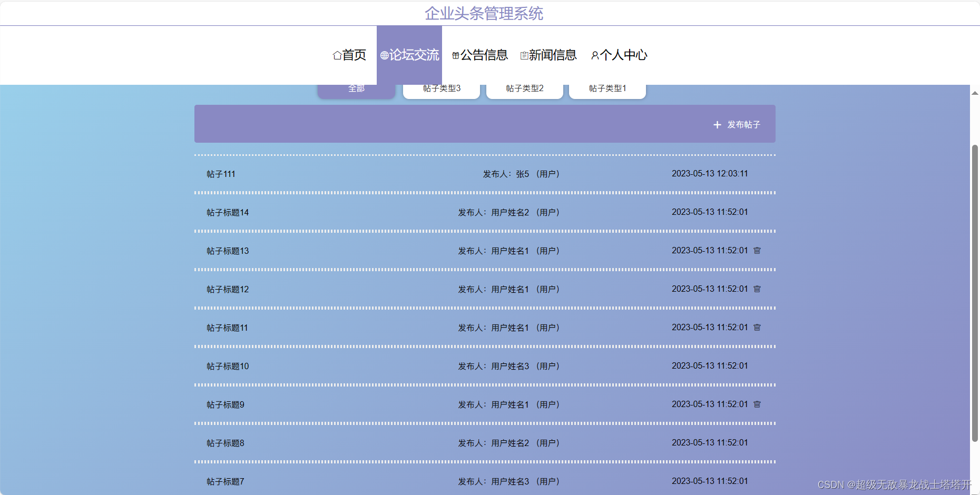Screen dimensions: 980x495
Task: Click the page's vertical scrollbar thumb
Action: pyautogui.click(x=975, y=293)
